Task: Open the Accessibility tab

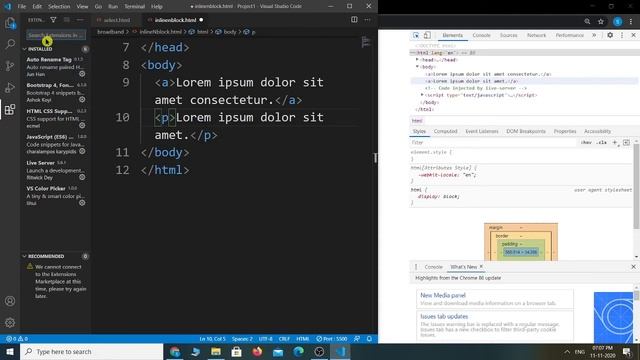Action: [x=597, y=131]
